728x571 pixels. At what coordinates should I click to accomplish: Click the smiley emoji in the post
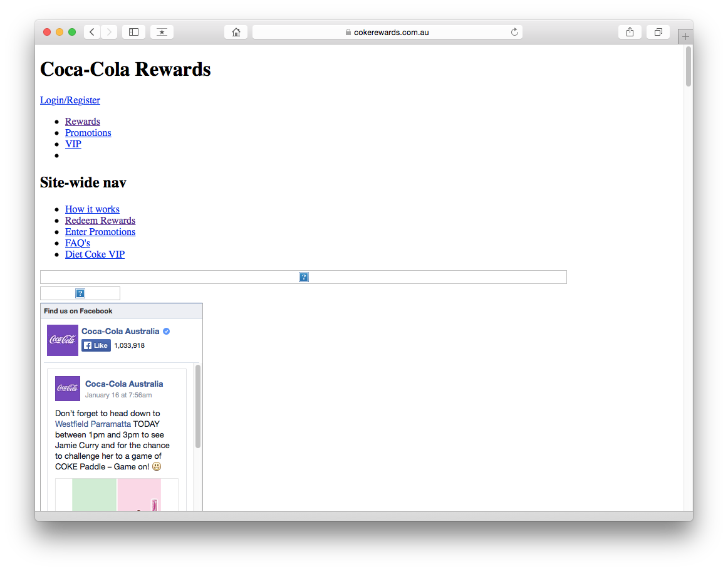coord(157,466)
